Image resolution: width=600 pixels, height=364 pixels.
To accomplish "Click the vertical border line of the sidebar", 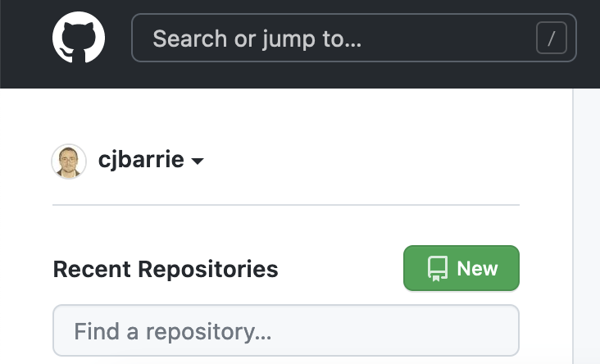I will click(x=573, y=225).
